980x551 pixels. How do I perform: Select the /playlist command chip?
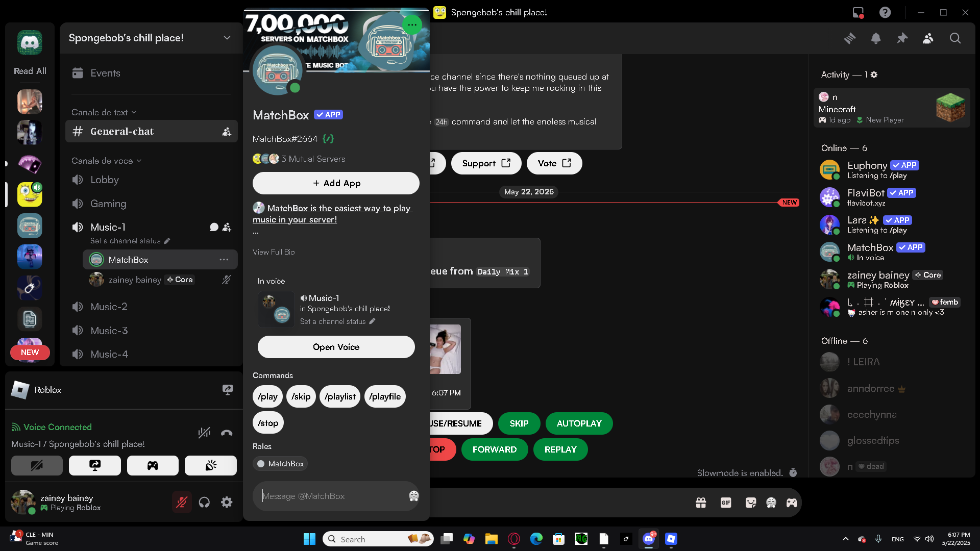[340, 396]
